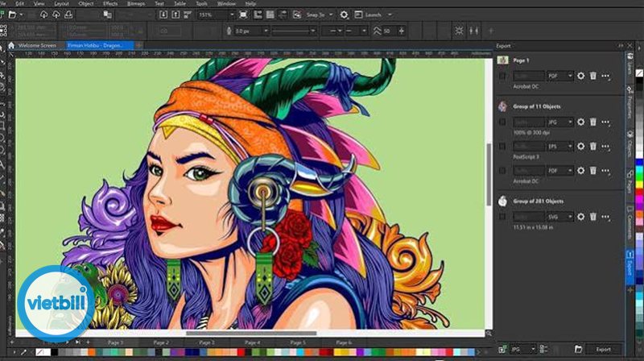644x361 pixels.
Task: Click the add page plus icon
Action: [88, 342]
